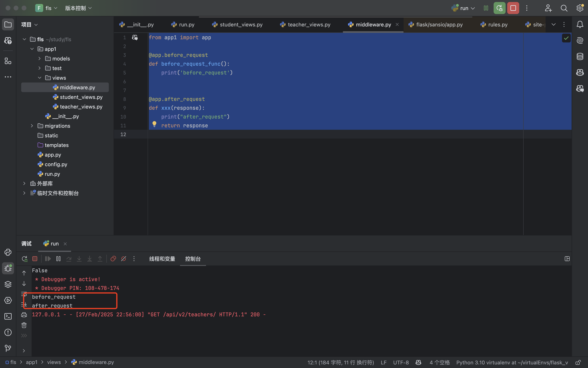Collapse the views folder

[39, 78]
